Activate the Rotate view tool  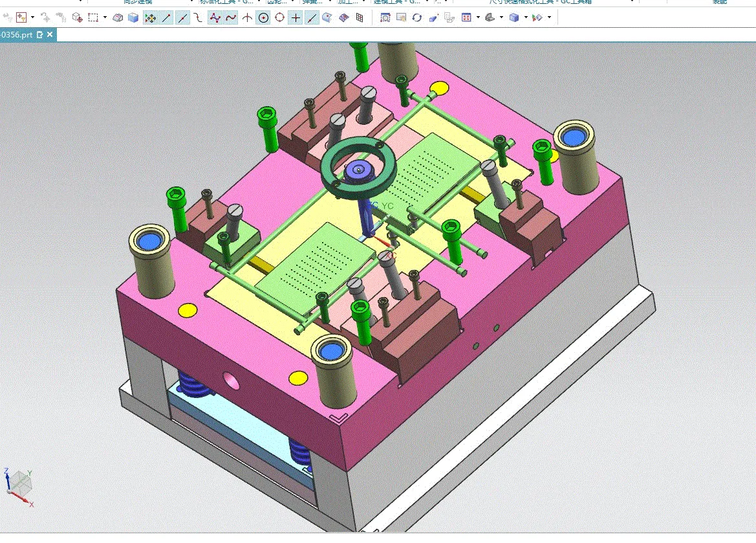[x=417, y=18]
